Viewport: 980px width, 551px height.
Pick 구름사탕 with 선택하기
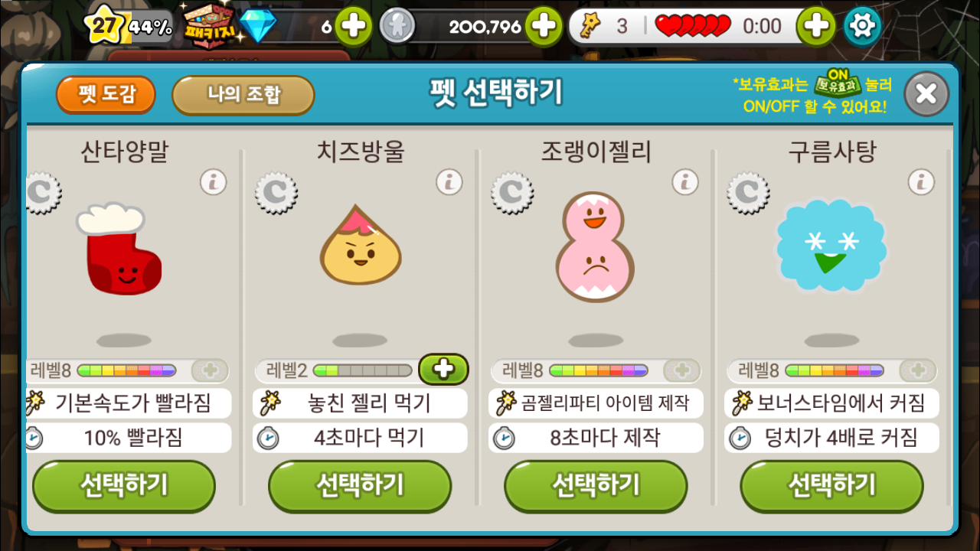pyautogui.click(x=831, y=486)
